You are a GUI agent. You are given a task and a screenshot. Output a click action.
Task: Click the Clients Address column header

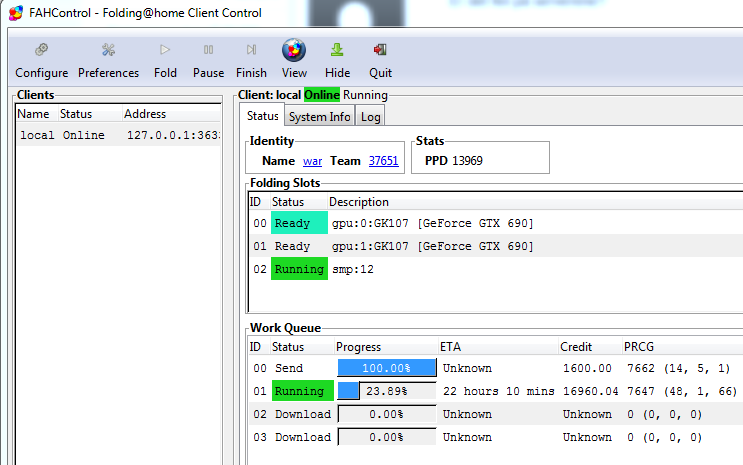click(x=172, y=114)
